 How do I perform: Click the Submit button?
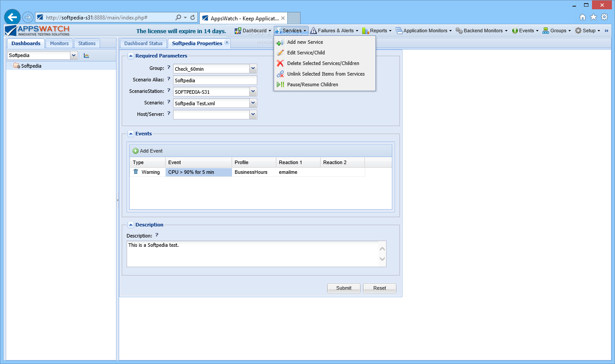point(344,288)
